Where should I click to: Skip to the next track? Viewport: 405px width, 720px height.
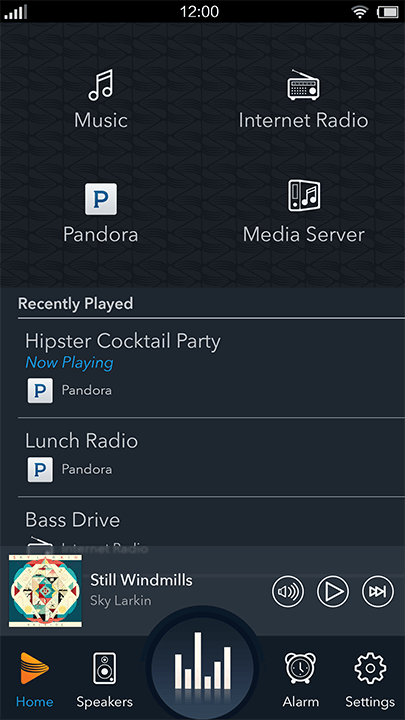378,591
